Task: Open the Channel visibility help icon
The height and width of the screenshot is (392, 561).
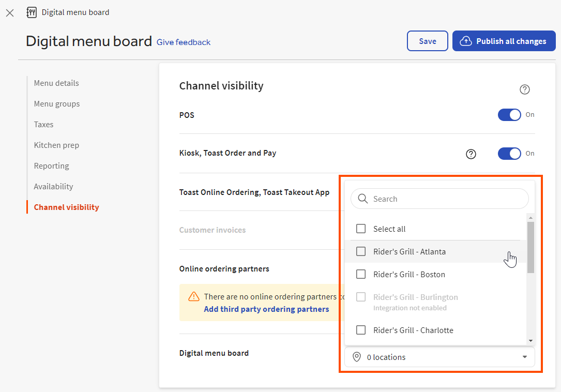Action: pyautogui.click(x=524, y=89)
